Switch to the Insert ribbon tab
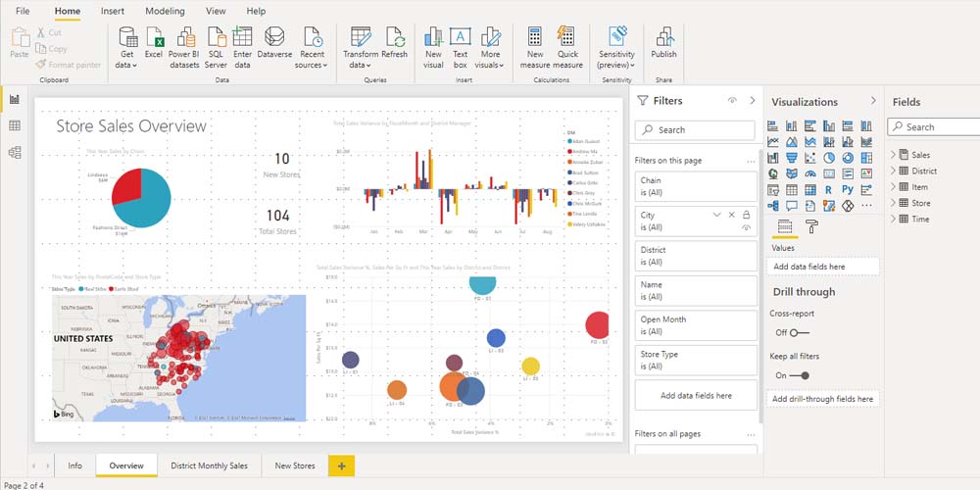The image size is (980, 490). [113, 11]
